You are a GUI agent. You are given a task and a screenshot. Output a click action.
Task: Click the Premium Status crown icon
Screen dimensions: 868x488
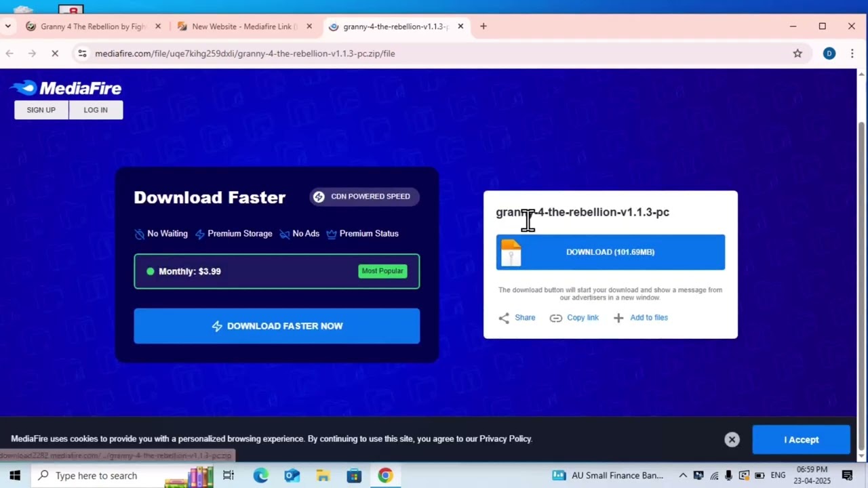pyautogui.click(x=332, y=234)
